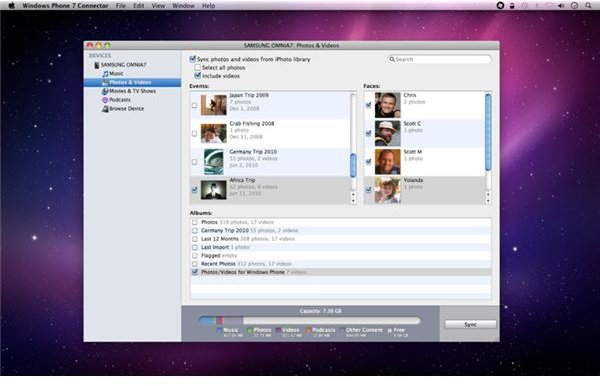Enable Select all photos checkbox
Image resolution: width=600 pixels, height=386 pixels.
coord(197,67)
